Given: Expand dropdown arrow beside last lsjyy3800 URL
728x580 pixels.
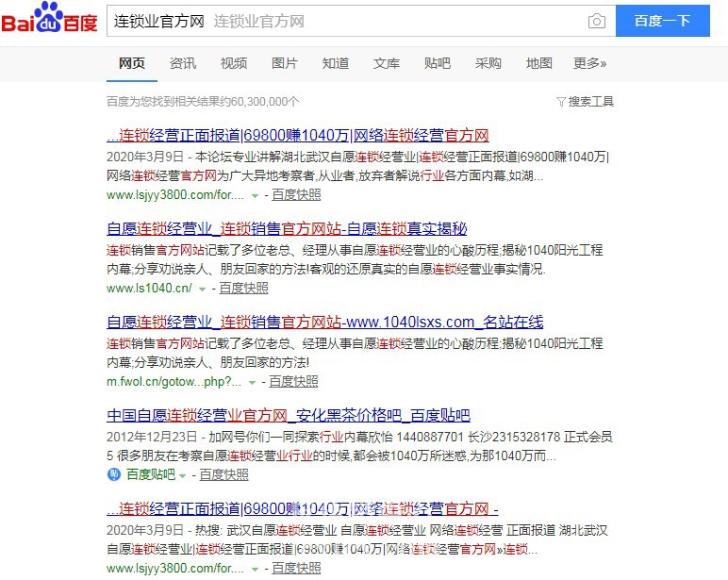Looking at the screenshot, I should tap(255, 570).
